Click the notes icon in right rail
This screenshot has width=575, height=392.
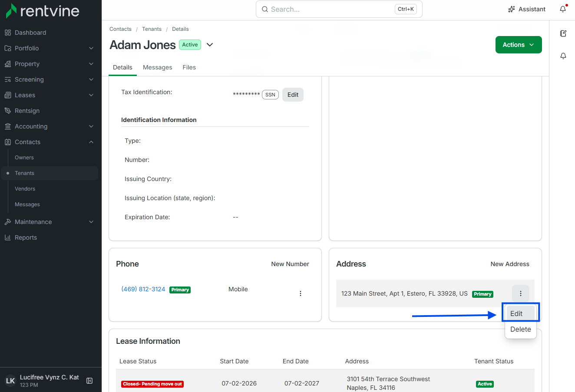(x=563, y=33)
